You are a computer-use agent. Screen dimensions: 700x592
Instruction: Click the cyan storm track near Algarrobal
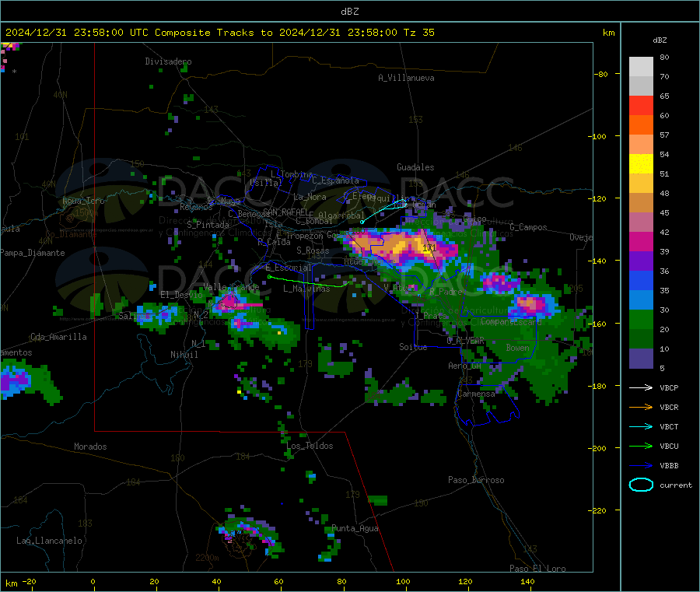[x=383, y=210]
